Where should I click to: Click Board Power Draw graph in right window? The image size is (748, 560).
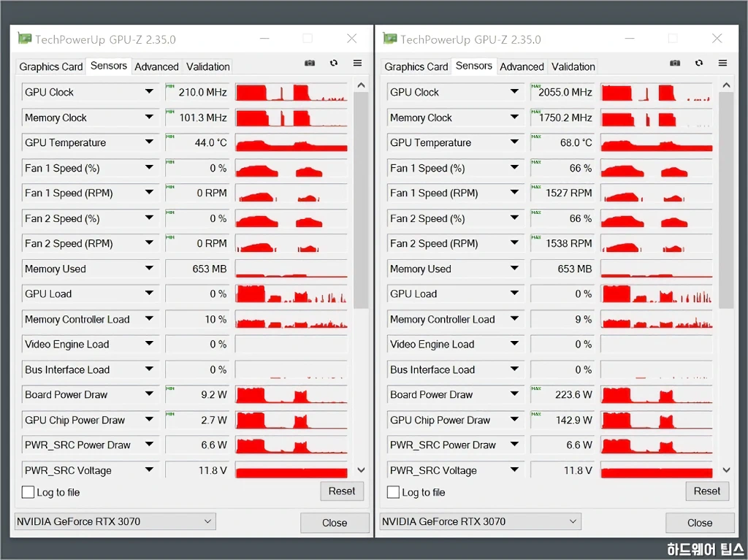pyautogui.click(x=657, y=394)
